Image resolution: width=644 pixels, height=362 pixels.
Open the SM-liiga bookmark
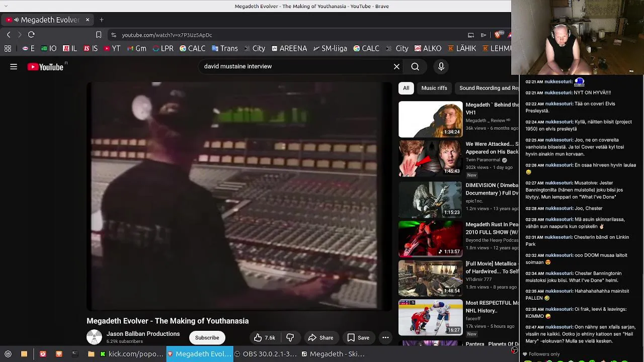point(330,48)
